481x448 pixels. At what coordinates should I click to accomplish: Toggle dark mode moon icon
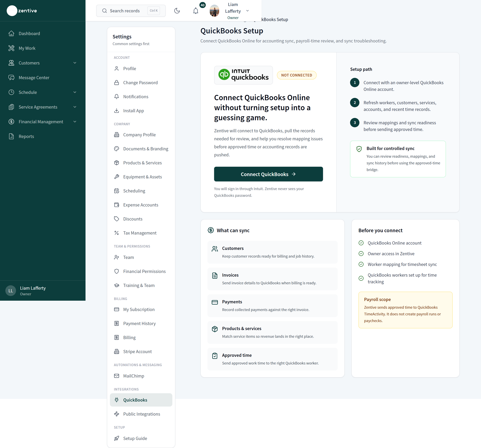tap(177, 11)
